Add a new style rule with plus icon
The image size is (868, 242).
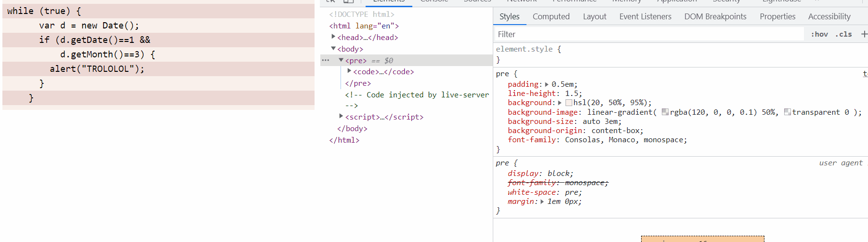(x=864, y=34)
